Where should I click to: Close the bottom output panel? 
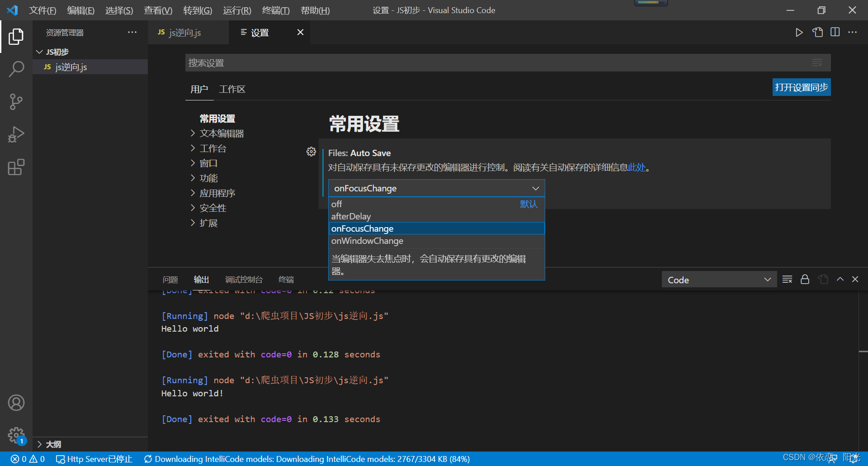(x=855, y=279)
